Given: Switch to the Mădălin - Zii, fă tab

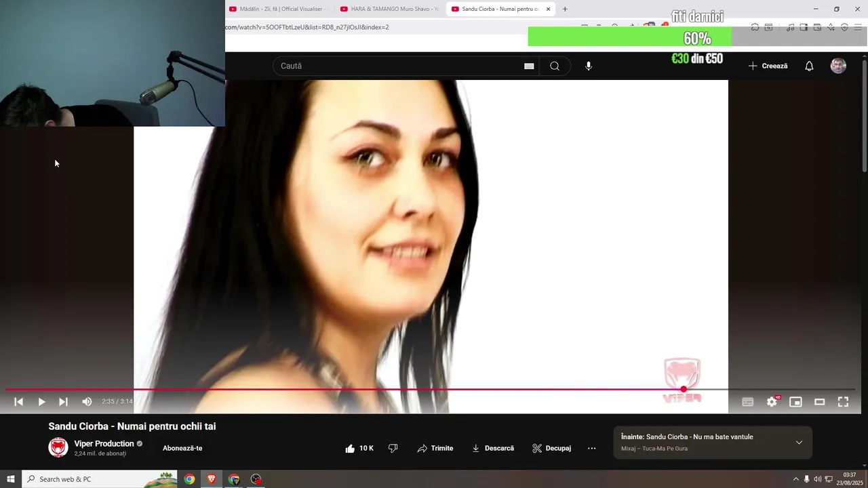Looking at the screenshot, I should pos(277,9).
